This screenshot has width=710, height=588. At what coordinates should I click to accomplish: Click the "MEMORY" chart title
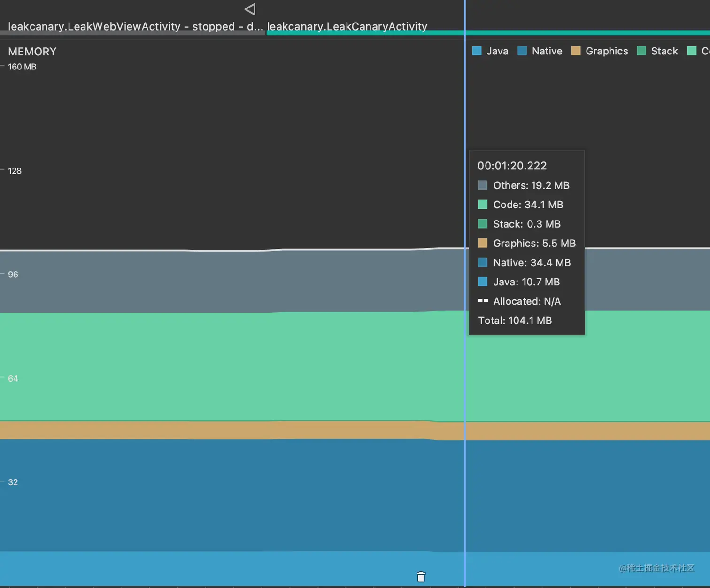[32, 52]
